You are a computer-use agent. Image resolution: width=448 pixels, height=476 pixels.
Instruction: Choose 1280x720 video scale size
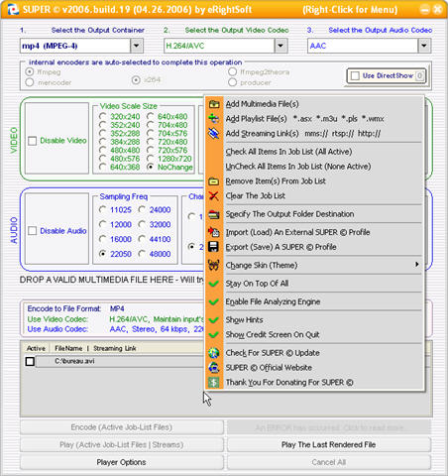[x=151, y=159]
